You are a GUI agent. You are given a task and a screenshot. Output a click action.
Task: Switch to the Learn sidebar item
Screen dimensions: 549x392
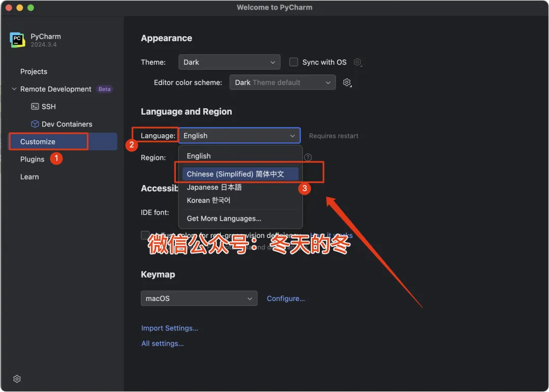(29, 177)
